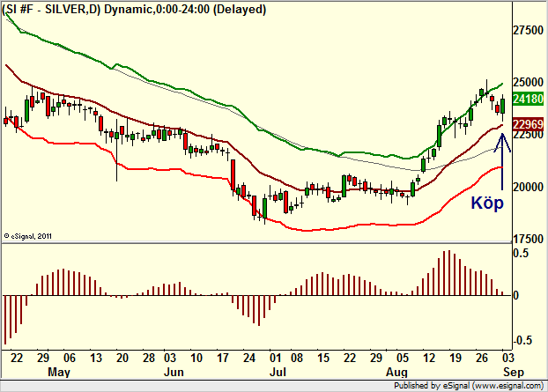548x392 pixels.
Task: Click the date label 22 in July
Action: coord(350,358)
